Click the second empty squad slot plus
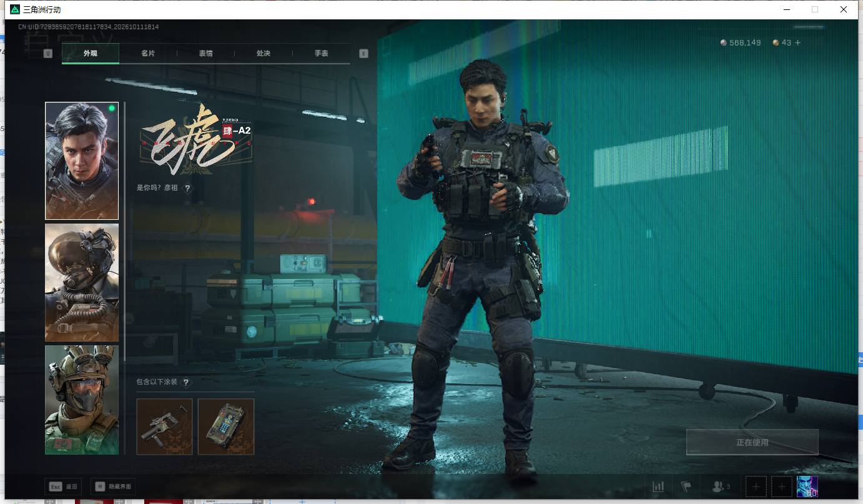This screenshot has width=863, height=504. 781,487
